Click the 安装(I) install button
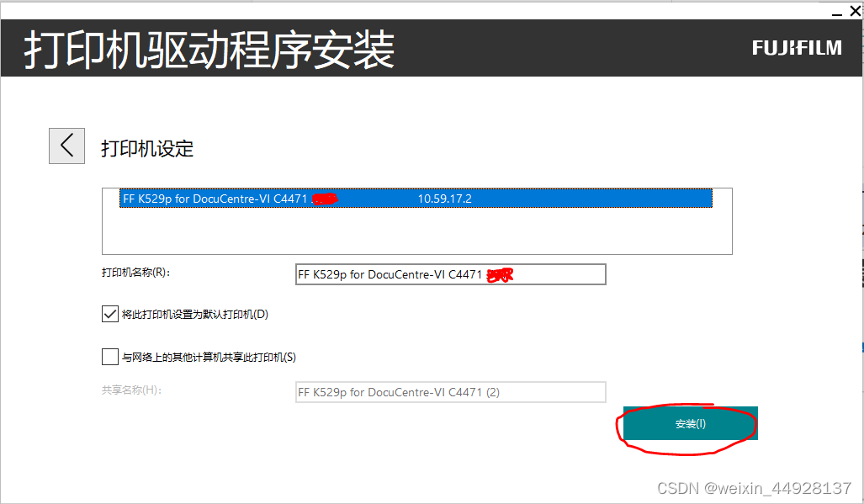 click(x=691, y=423)
